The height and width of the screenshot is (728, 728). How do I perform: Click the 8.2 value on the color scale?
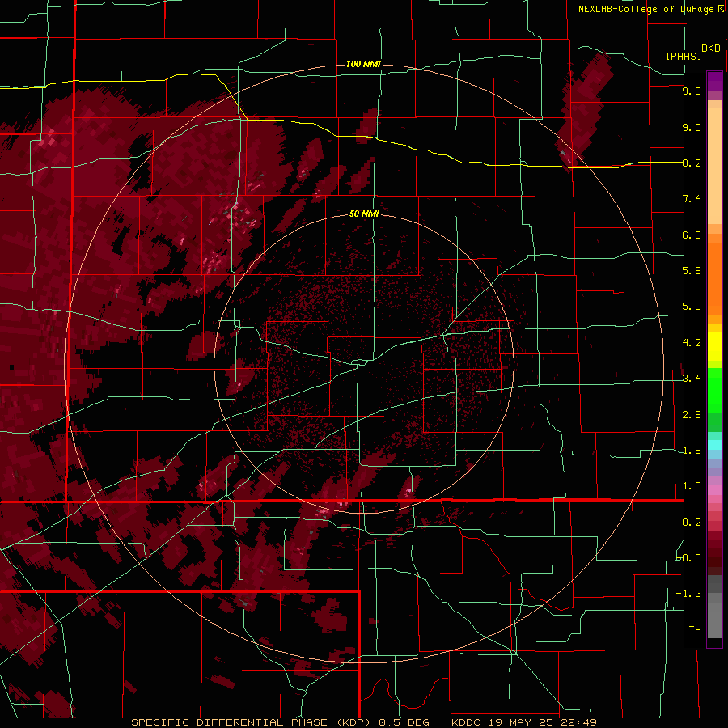pos(692,163)
